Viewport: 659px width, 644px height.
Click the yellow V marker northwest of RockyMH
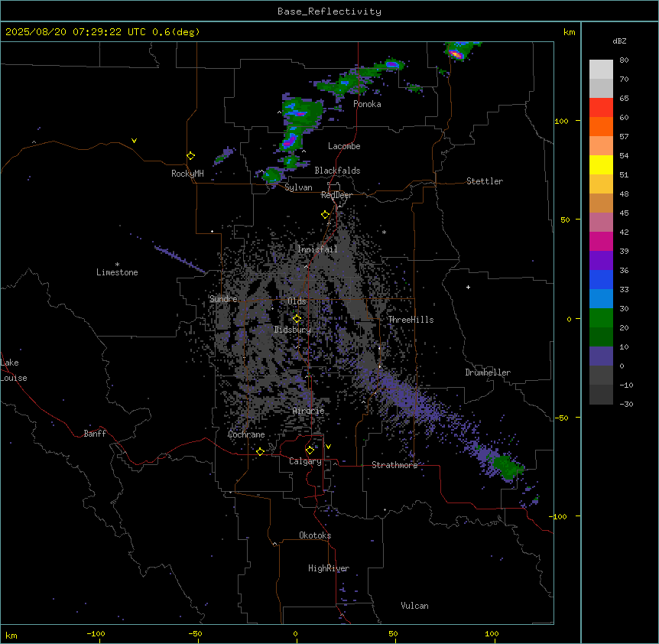tap(134, 141)
